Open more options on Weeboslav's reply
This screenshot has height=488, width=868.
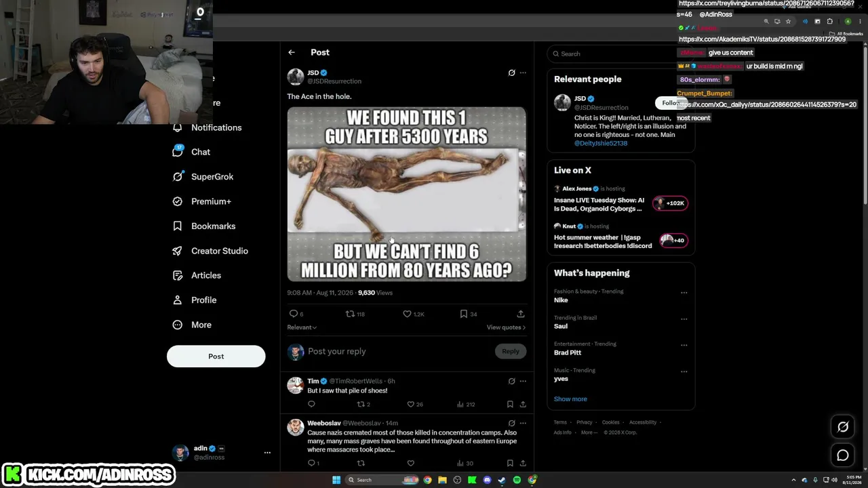(523, 423)
